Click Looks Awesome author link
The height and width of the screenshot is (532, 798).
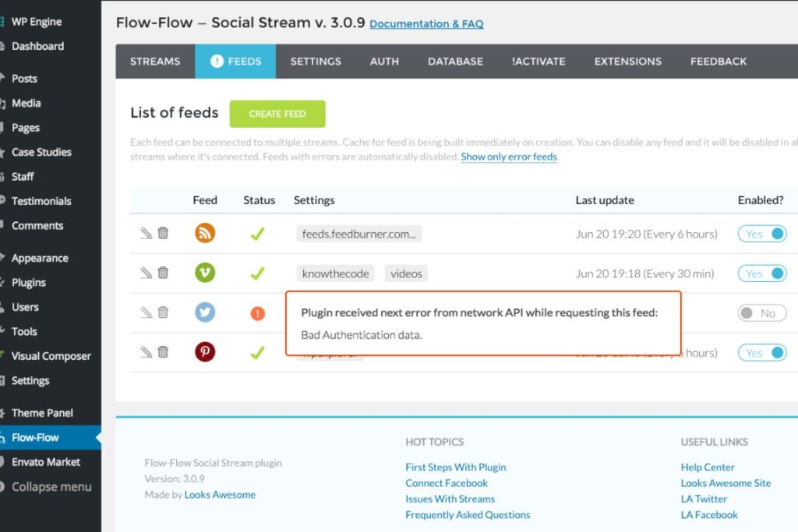220,495
